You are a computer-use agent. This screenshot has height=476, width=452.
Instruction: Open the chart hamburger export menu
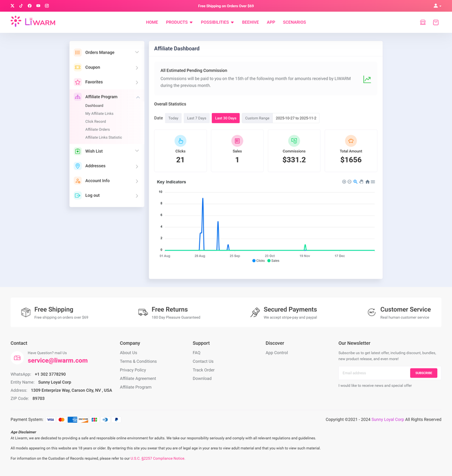click(x=373, y=182)
